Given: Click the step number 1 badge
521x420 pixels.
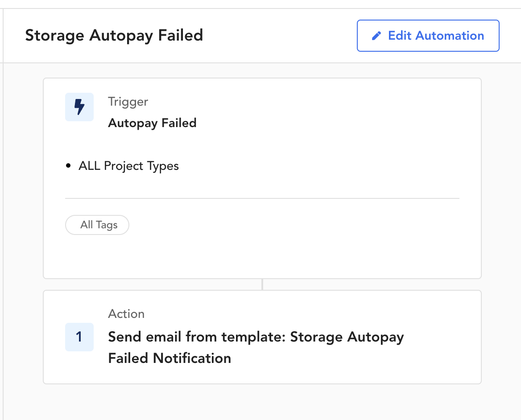Looking at the screenshot, I should [79, 337].
